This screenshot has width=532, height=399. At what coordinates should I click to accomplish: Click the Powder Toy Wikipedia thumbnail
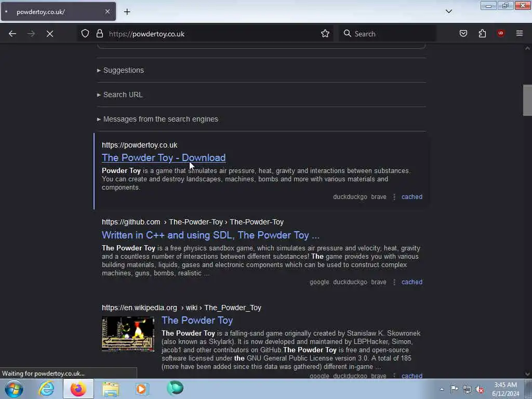[x=128, y=334]
